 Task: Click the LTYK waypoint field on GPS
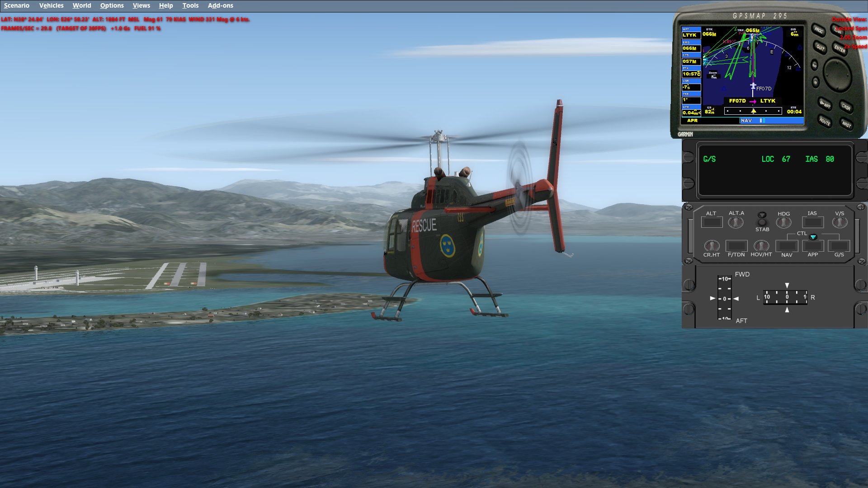691,35
